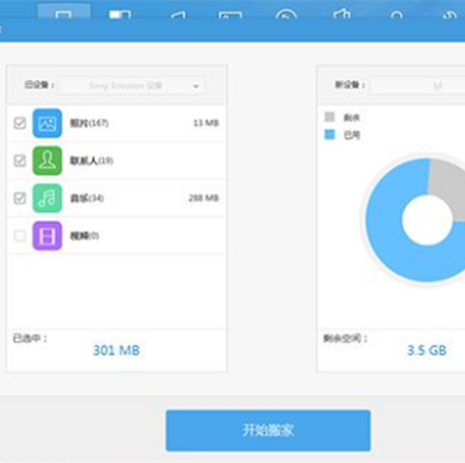465x463 pixels.
Task: Uncheck the Photos (照片) checkbox
Action: [x=20, y=123]
